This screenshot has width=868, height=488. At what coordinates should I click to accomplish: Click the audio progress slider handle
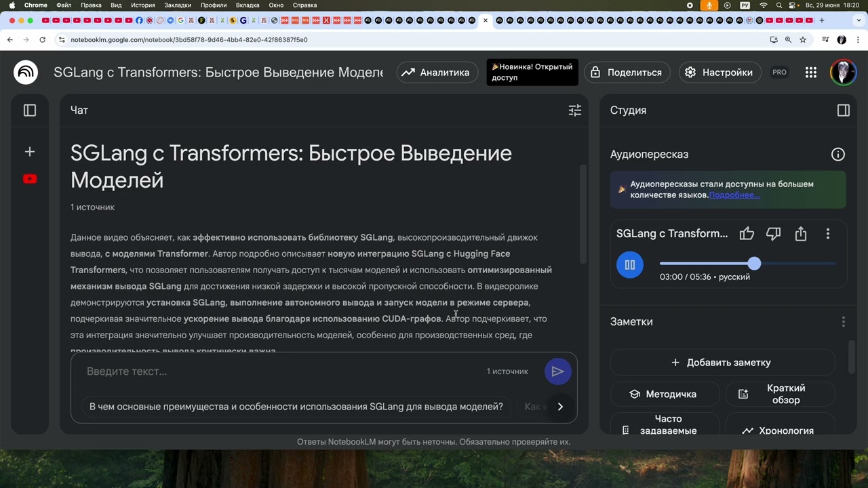pos(755,263)
